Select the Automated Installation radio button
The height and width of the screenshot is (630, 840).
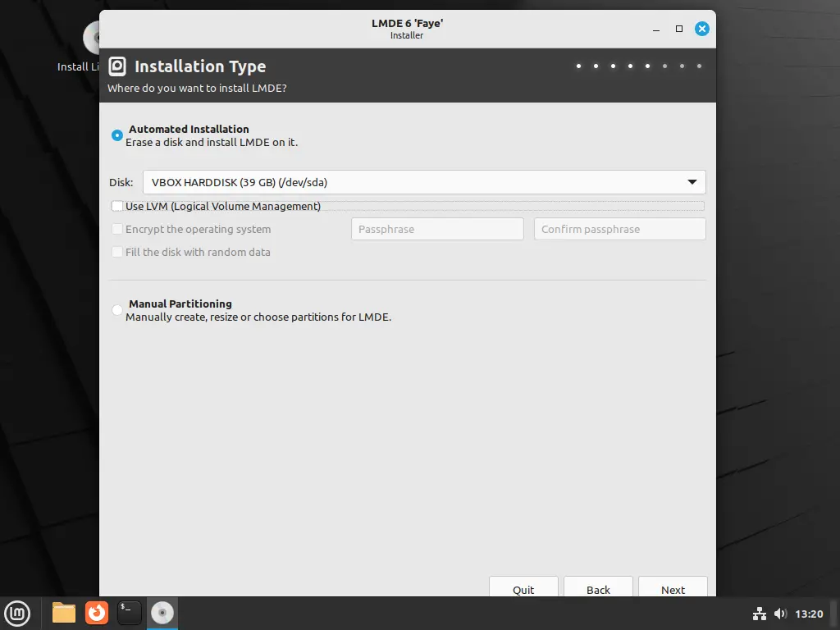click(x=116, y=135)
